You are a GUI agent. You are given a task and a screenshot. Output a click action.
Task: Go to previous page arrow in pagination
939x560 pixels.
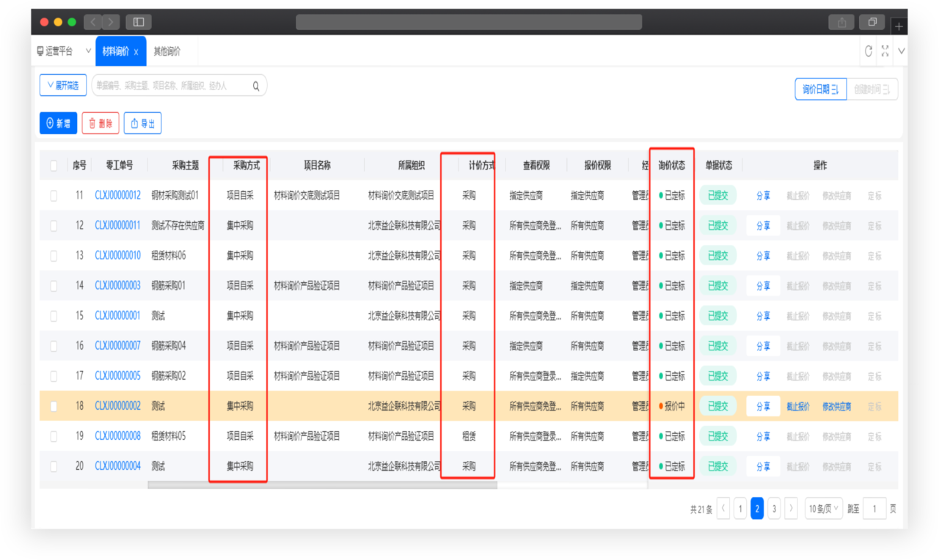click(x=723, y=509)
